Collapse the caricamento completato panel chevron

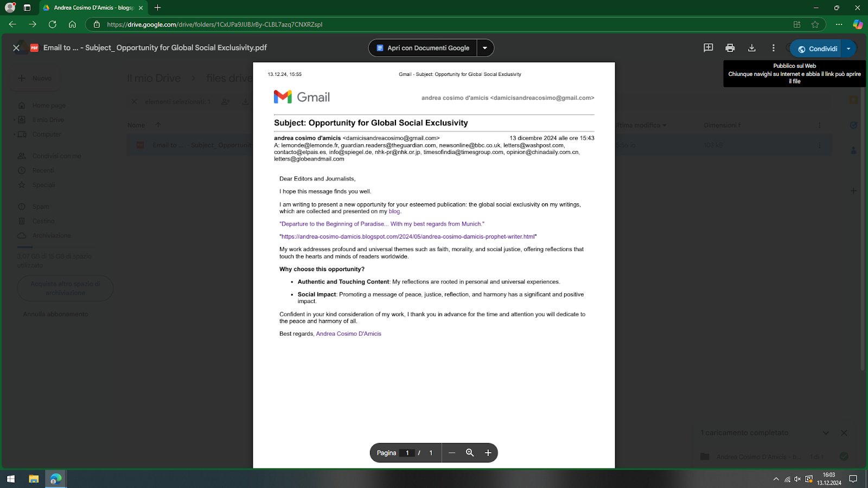(x=826, y=433)
